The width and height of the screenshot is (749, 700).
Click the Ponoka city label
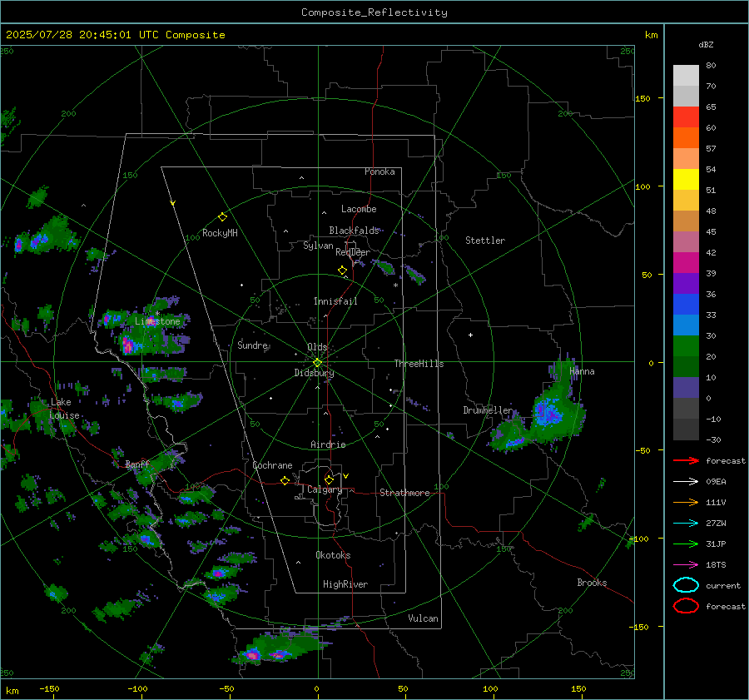click(x=379, y=171)
